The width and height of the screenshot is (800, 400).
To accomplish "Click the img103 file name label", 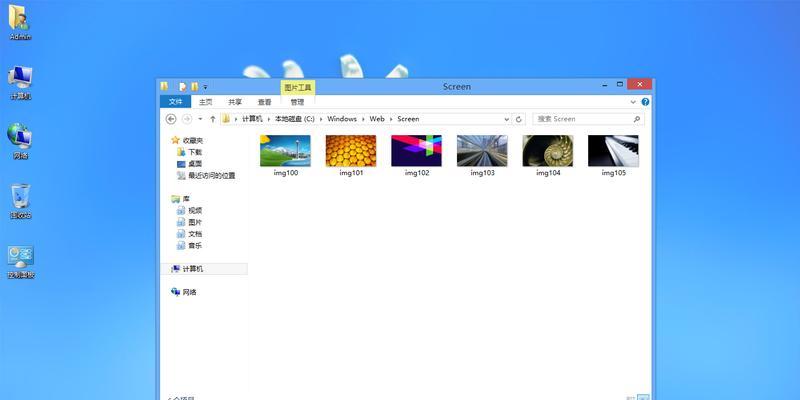I will (483, 173).
